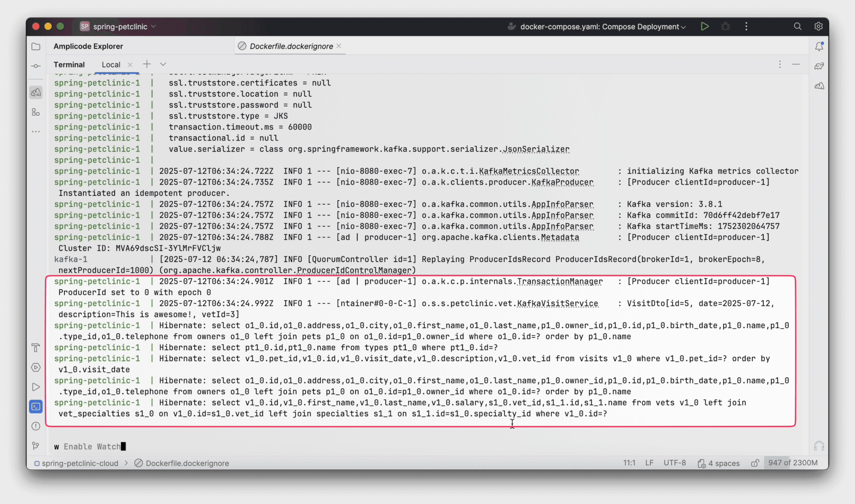Screen dimensions: 855x504
Task: Open the Git version control icon
Action: (x=36, y=445)
